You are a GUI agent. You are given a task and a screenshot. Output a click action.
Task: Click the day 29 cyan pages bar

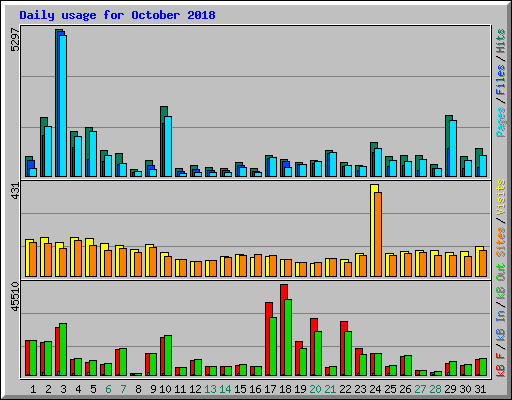[x=453, y=148]
